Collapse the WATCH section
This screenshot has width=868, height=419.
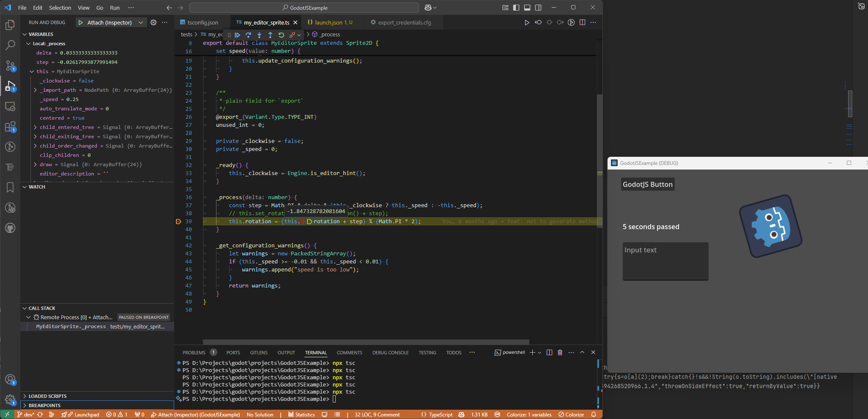pos(25,187)
